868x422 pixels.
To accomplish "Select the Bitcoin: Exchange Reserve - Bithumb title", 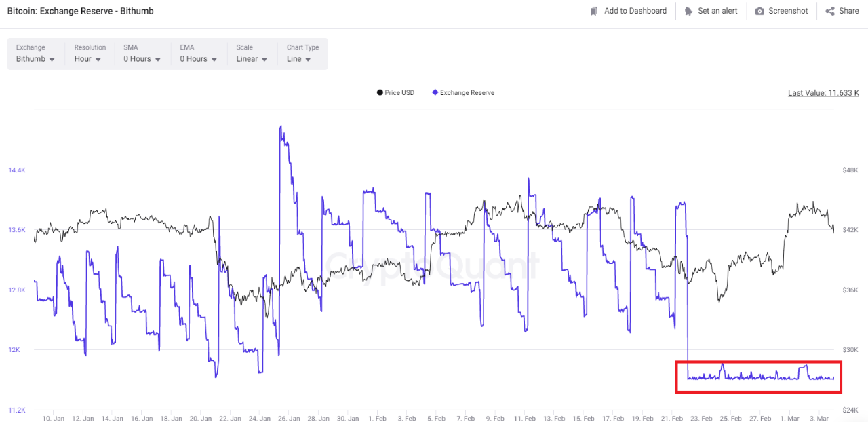I will (x=81, y=11).
